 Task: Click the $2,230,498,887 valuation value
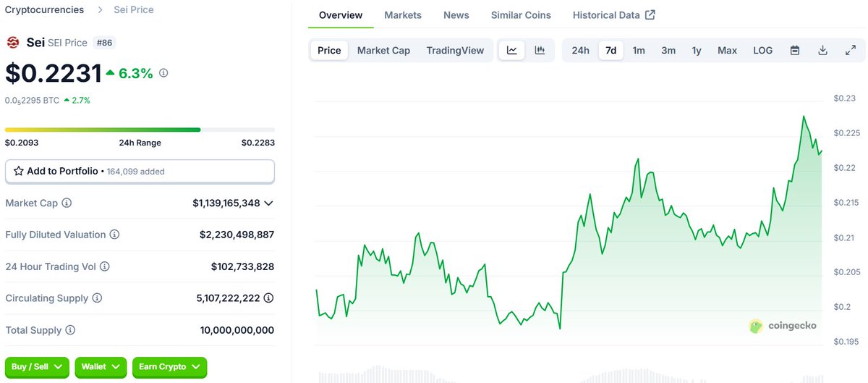[x=237, y=235]
